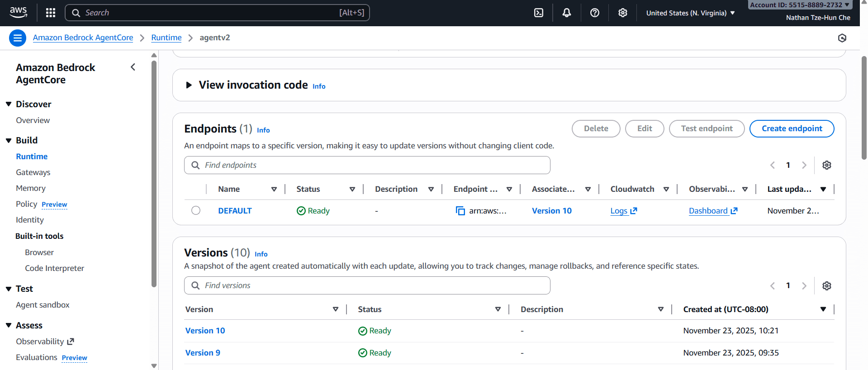868x370 pixels.
Task: Select the DEFAULT endpoint radio button
Action: (x=196, y=210)
